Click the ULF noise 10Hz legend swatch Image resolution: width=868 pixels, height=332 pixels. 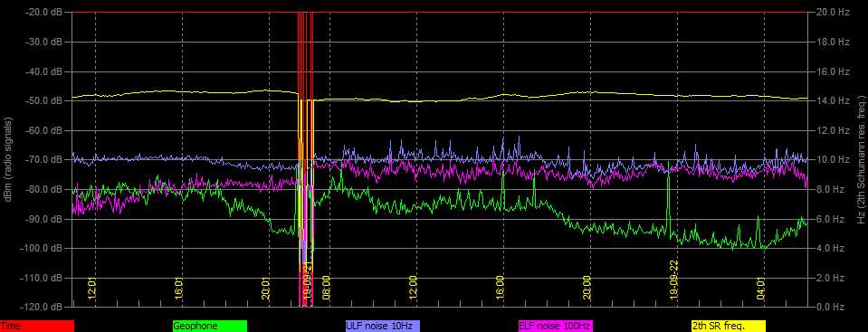point(383,327)
